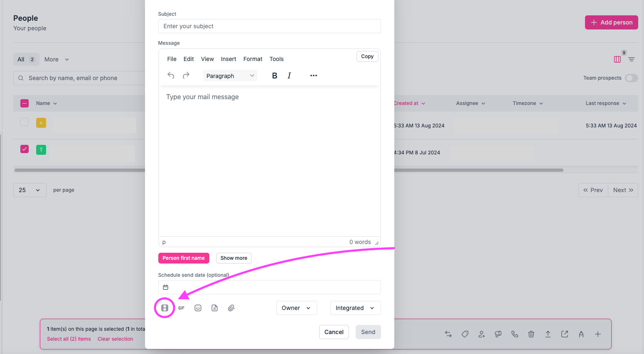Check the row with the yellow avatar
The width and height of the screenshot is (644, 354).
(x=25, y=122)
